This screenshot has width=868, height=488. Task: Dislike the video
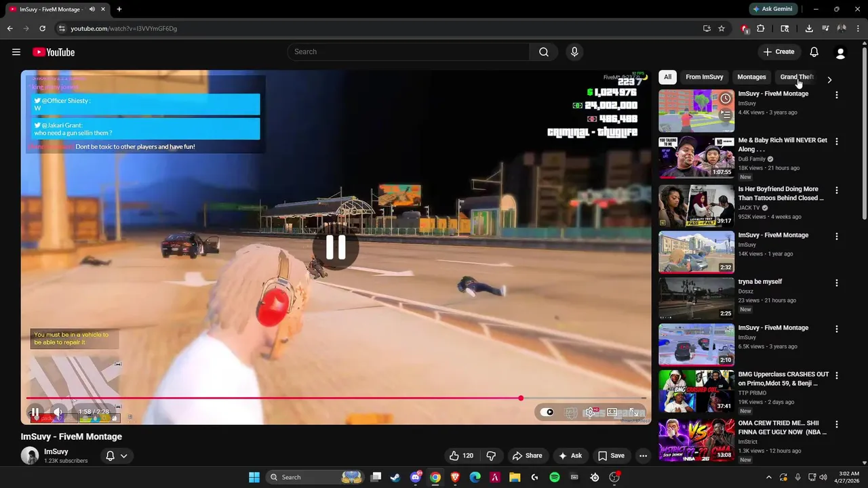(491, 456)
